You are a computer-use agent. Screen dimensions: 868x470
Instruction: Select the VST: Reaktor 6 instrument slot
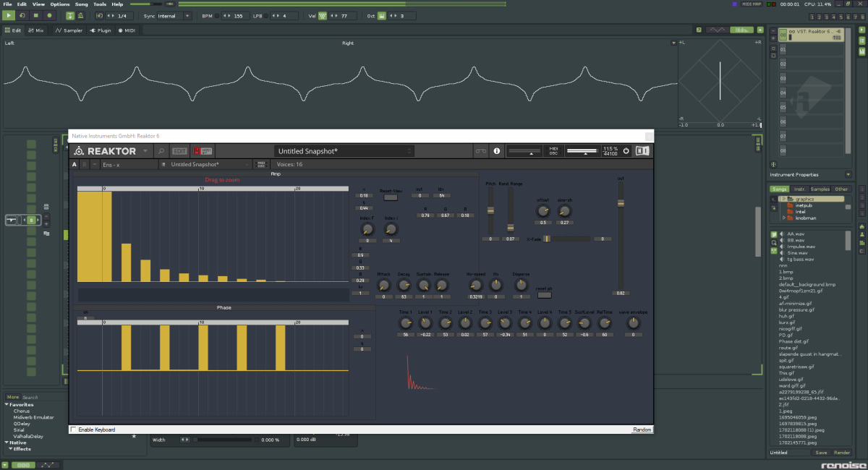pyautogui.click(x=809, y=34)
